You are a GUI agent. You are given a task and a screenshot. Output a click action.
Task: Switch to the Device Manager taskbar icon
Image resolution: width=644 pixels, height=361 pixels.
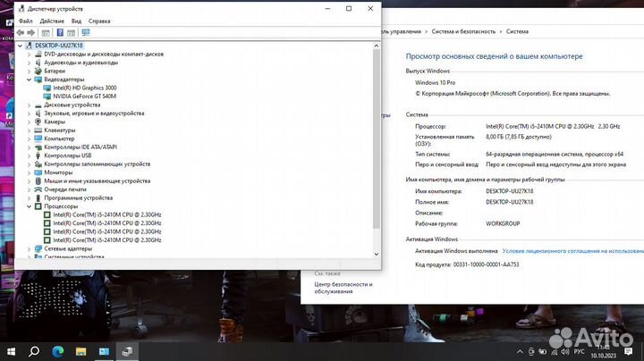(127, 351)
